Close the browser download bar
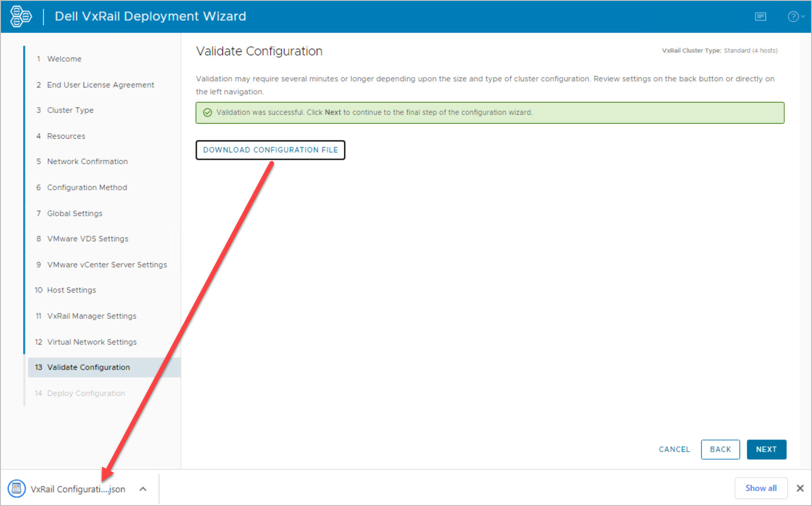The height and width of the screenshot is (506, 812). 800,488
